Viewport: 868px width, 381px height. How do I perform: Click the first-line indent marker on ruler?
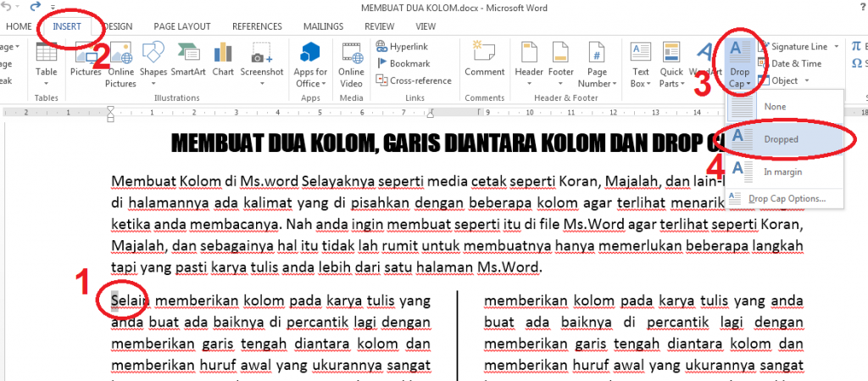(111, 109)
